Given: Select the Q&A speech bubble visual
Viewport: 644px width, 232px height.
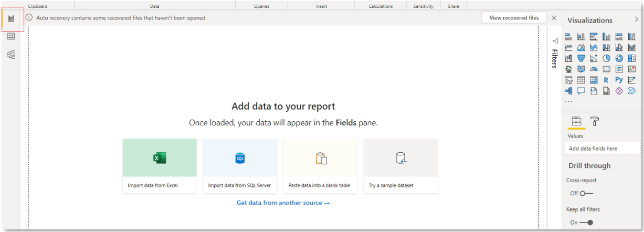Looking at the screenshot, I should (581, 90).
